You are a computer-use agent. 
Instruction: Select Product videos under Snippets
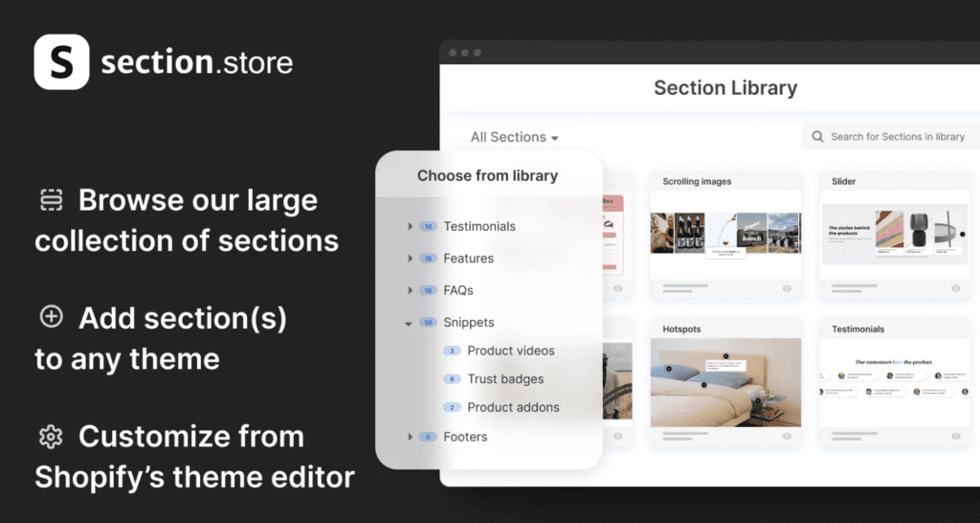coord(510,351)
